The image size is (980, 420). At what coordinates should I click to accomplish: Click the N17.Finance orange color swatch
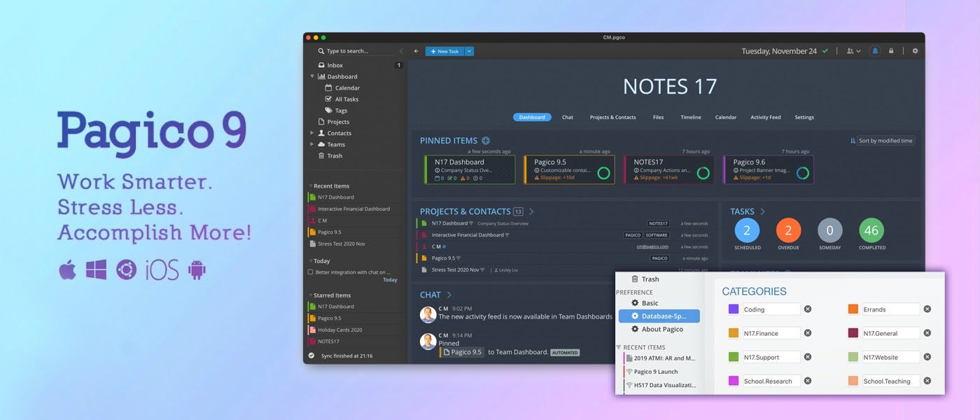tap(734, 333)
